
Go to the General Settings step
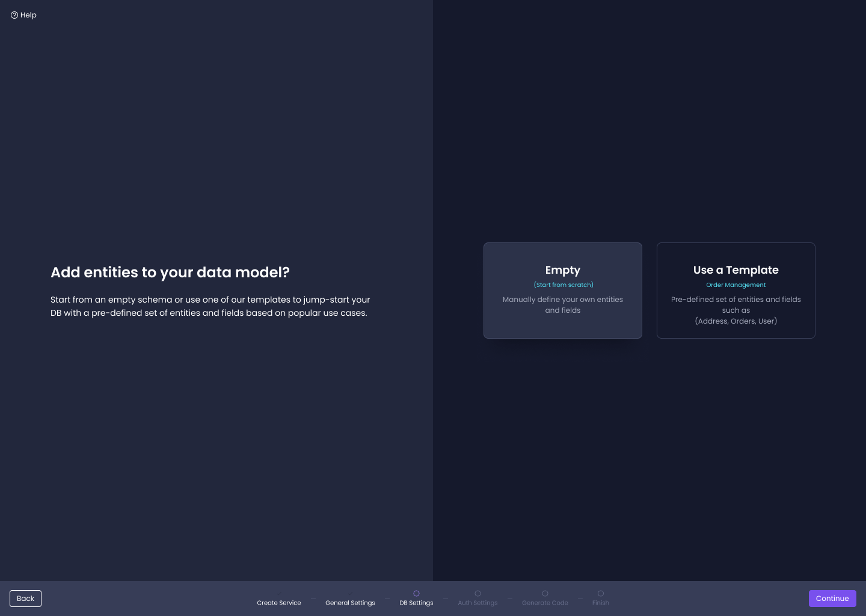[350, 603]
